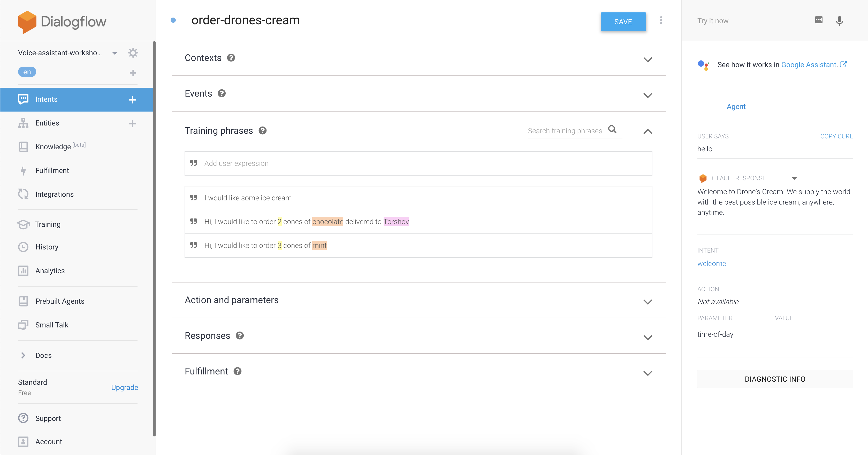Click the Analytics bar chart icon
This screenshot has height=455, width=868.
point(23,271)
